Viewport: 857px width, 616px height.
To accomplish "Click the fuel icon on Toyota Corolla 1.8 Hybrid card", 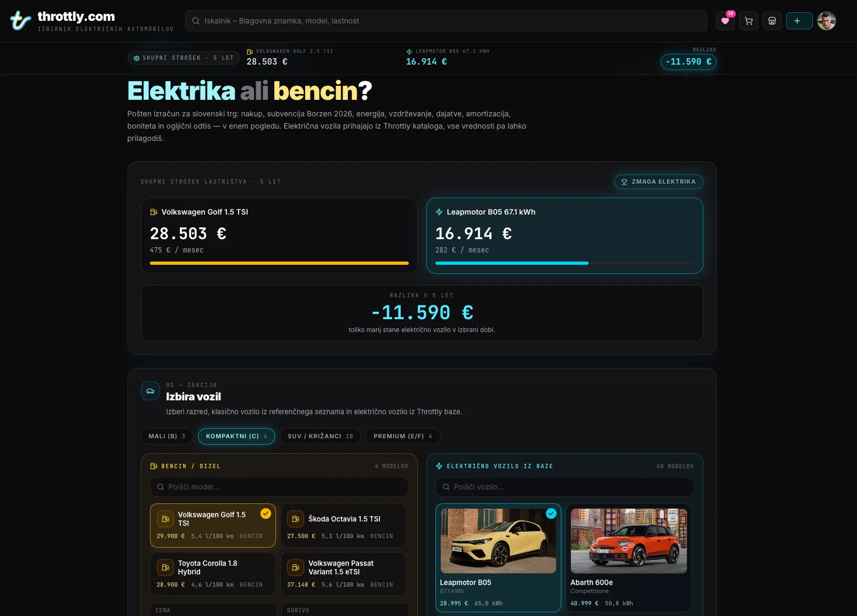I will pyautogui.click(x=165, y=567).
